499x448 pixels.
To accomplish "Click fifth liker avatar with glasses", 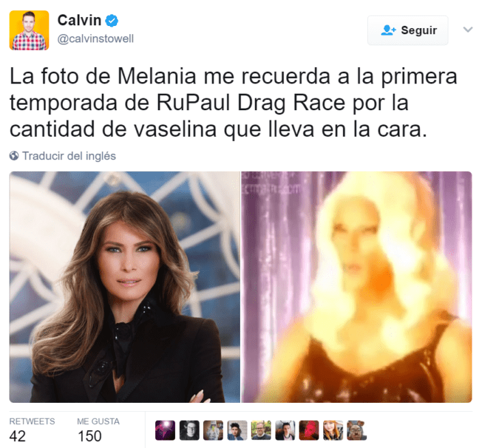I will [x=261, y=430].
